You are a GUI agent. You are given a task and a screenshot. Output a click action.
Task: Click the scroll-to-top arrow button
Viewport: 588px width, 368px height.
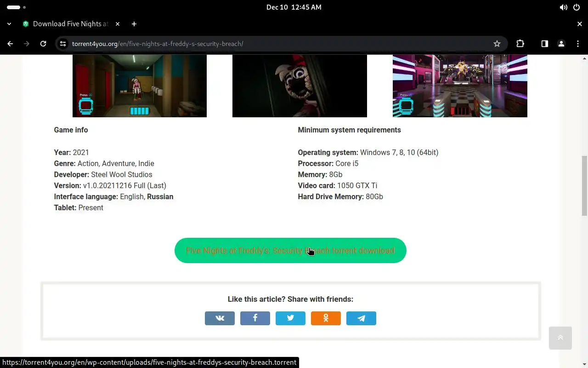coord(560,338)
